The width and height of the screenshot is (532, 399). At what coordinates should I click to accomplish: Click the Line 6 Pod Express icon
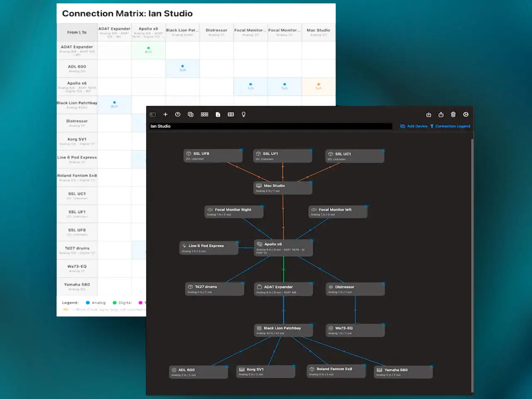tap(184, 246)
